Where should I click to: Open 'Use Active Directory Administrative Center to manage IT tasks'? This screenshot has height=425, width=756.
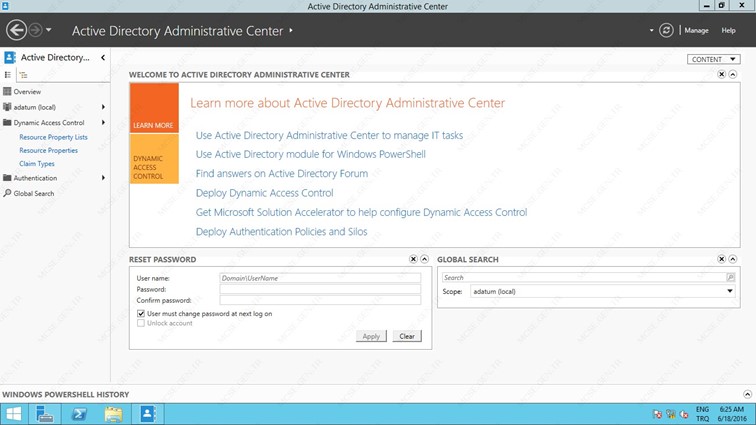(x=329, y=136)
